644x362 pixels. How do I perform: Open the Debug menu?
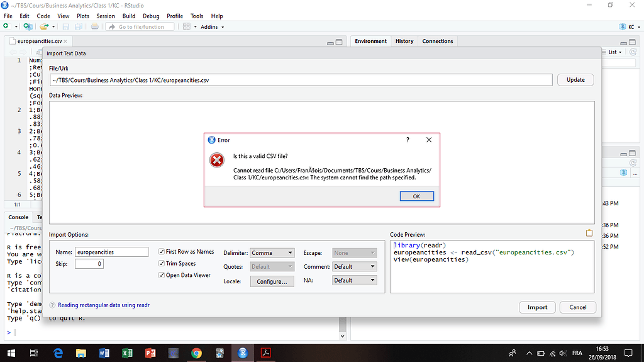point(151,16)
